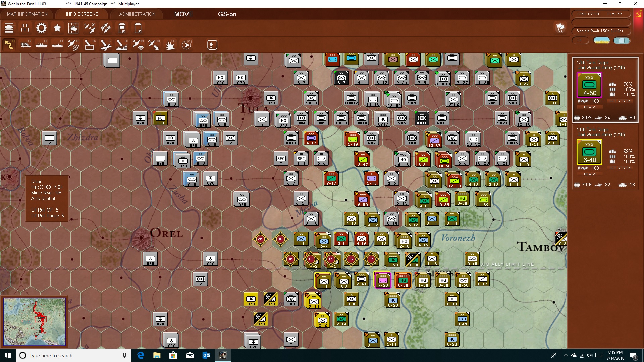The height and width of the screenshot is (362, 644).
Task: Select the orange HQ 0-50 counter
Action: coord(403,280)
